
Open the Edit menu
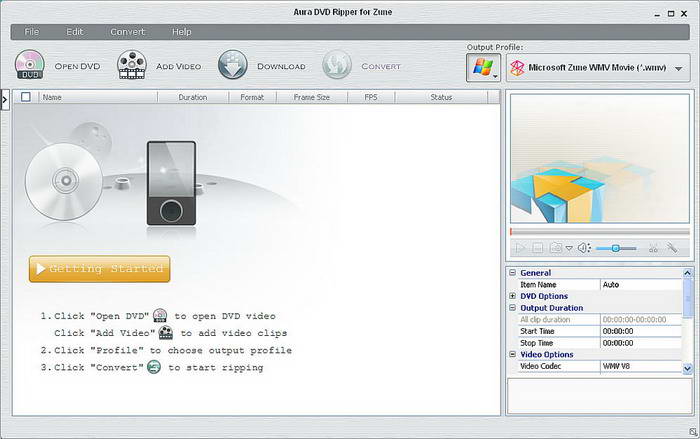pos(75,32)
